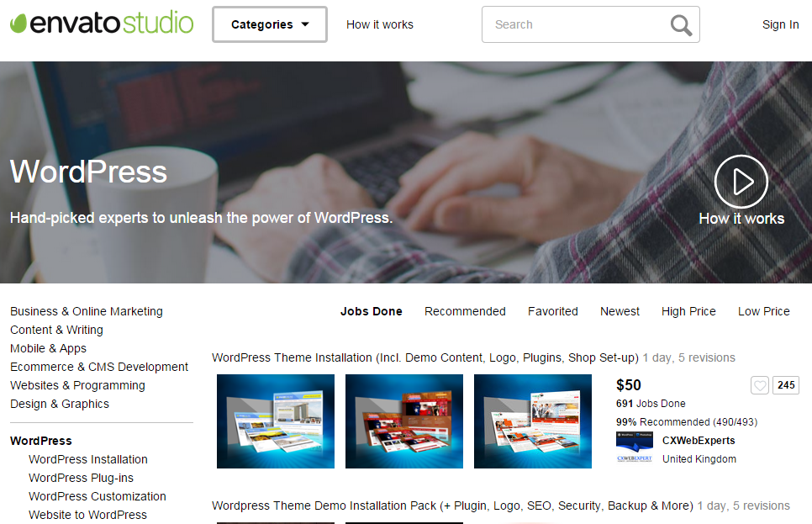
Task: Open Content & Writing category
Action: [56, 331]
